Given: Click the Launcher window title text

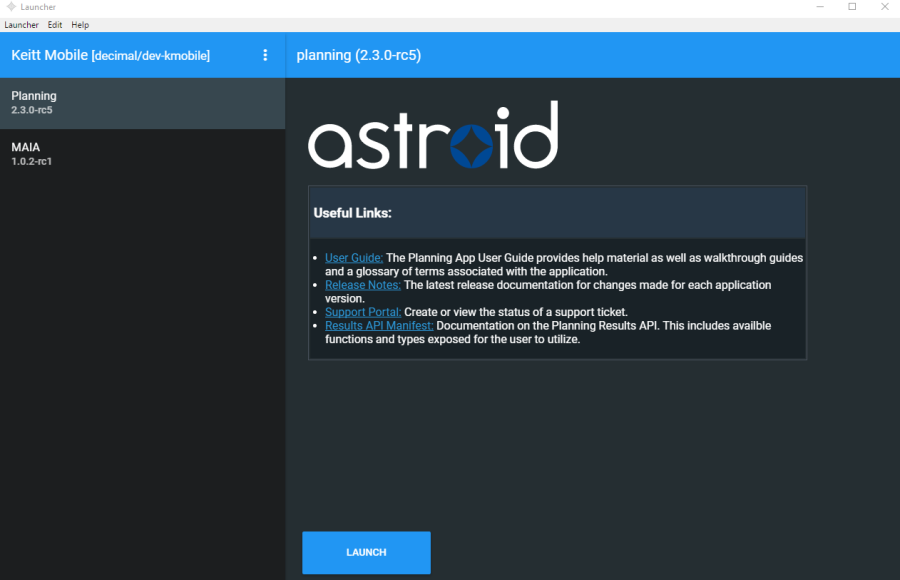Looking at the screenshot, I should (39, 7).
